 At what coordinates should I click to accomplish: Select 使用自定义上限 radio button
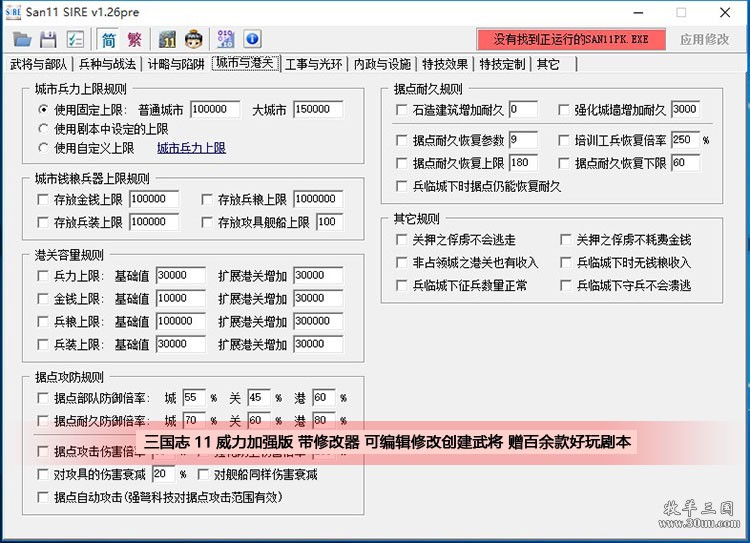click(43, 148)
